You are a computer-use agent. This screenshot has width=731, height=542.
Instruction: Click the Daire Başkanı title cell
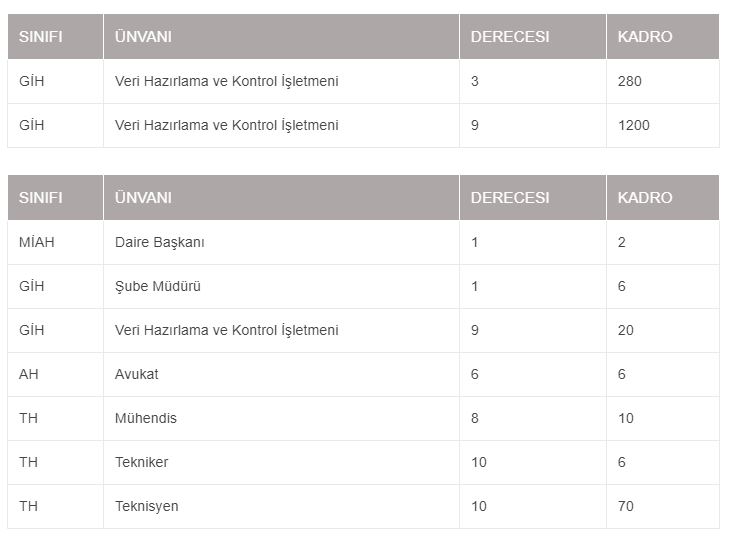281,242
